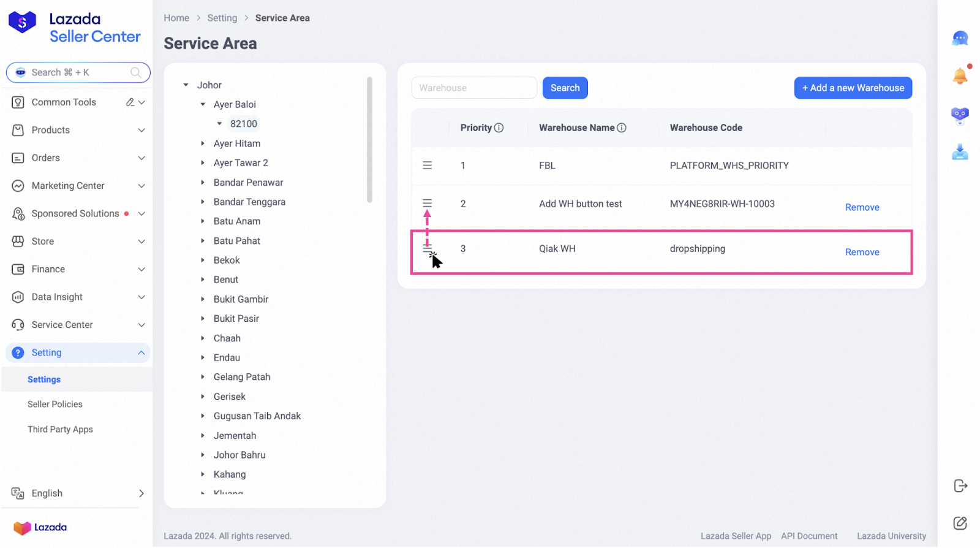This screenshot has height=548, width=980.
Task: Open Third Party Apps menu item
Action: pos(60,430)
